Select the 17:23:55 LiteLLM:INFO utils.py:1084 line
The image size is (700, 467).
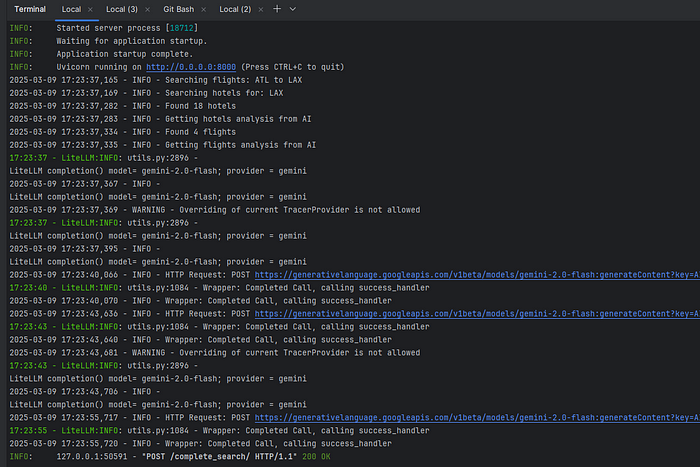[x=219, y=431]
